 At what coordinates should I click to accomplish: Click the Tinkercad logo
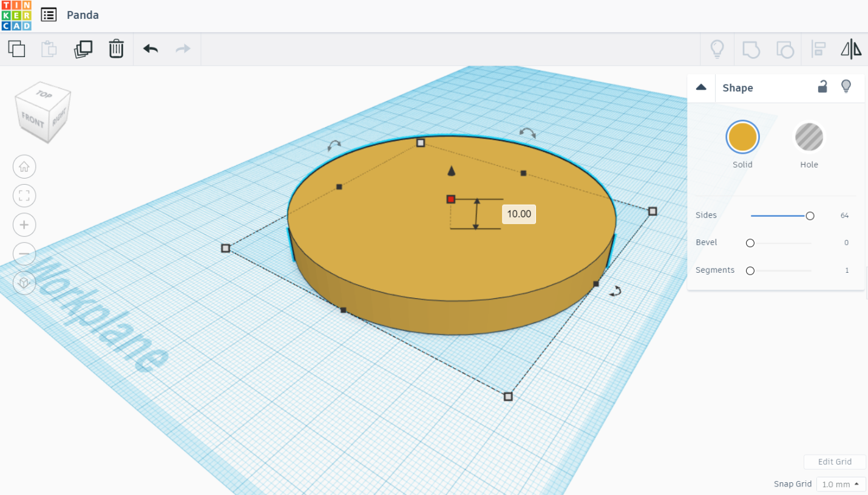pos(15,15)
